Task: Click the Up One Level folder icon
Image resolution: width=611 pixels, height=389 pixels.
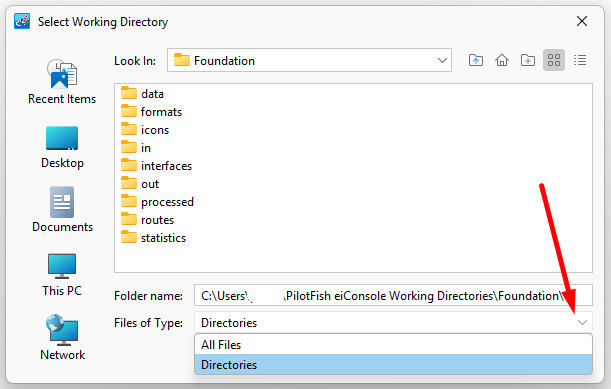Action: (476, 60)
